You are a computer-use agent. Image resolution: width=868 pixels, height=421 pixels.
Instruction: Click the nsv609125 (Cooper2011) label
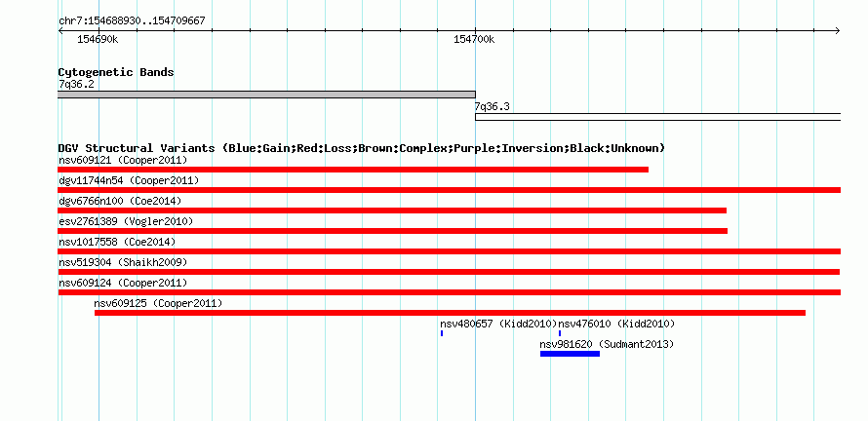point(158,303)
